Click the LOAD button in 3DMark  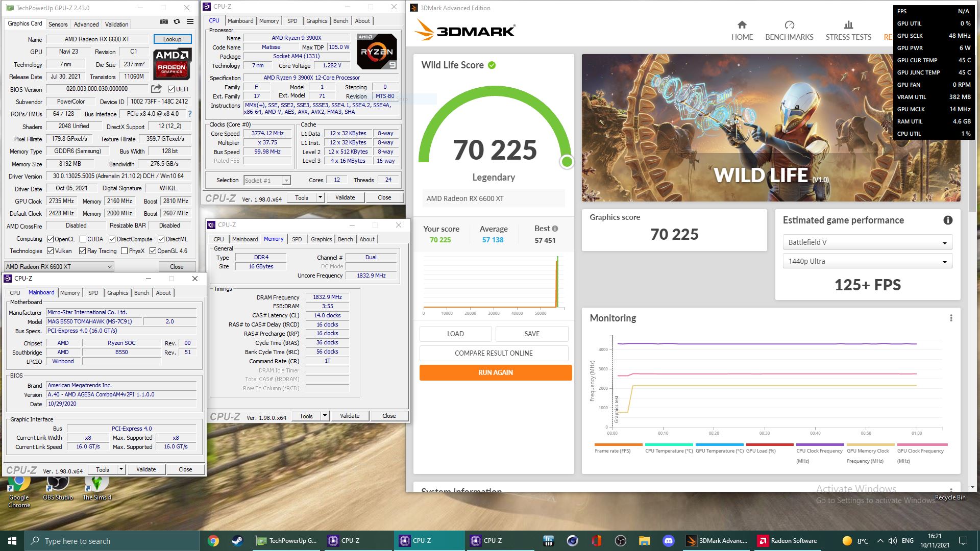[455, 334]
